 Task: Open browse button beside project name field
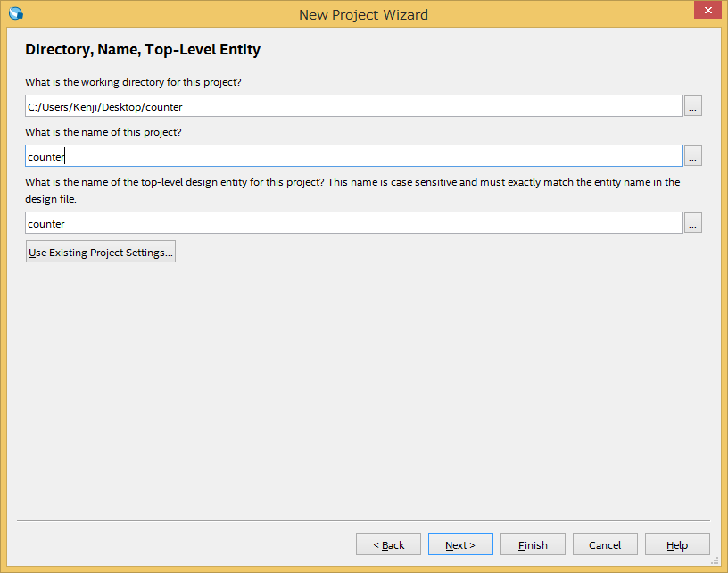click(692, 156)
